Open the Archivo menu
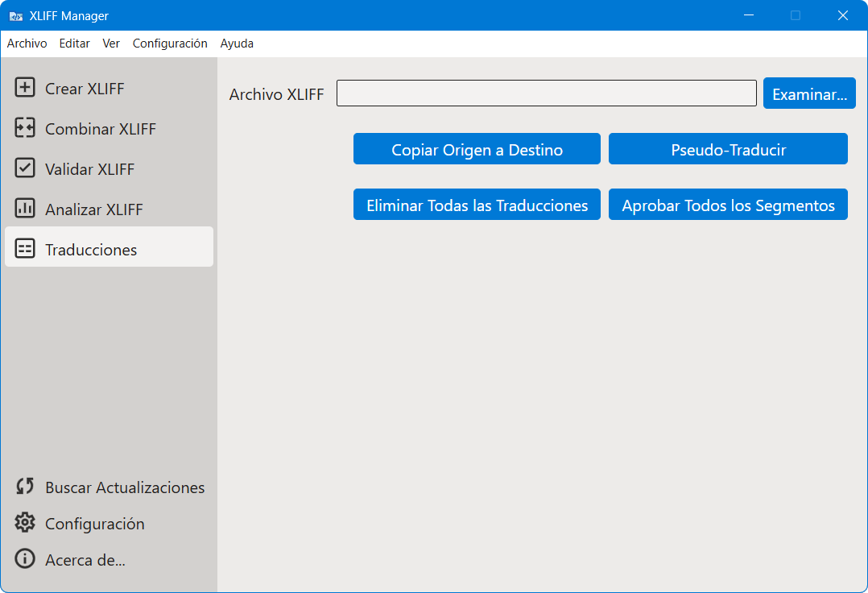Viewport: 868px width, 593px height. (x=27, y=44)
